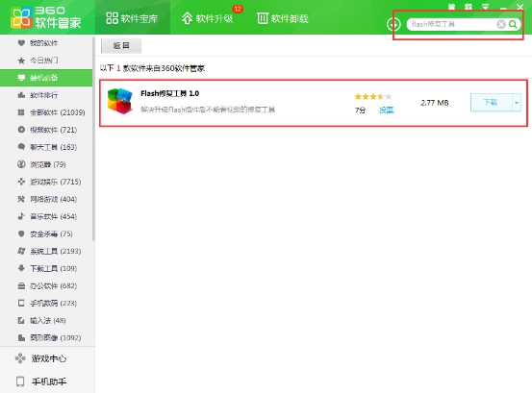Click the Windows flag icon of 系统工具
Viewport: 532px width, 393px height.
tap(21, 251)
